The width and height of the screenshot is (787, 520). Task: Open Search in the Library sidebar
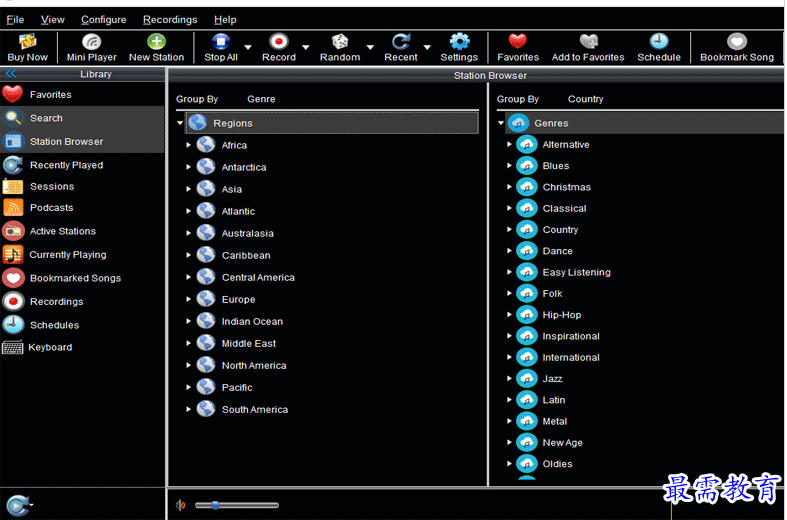coord(82,118)
